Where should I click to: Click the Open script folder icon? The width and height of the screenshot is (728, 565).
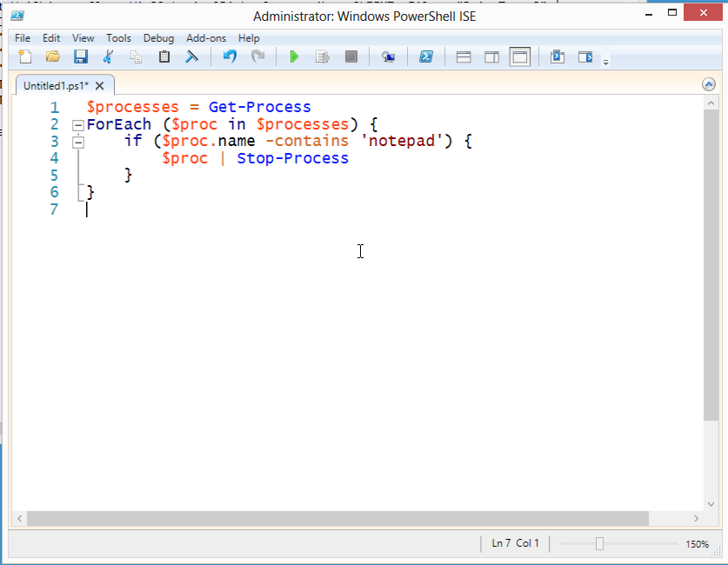pos(53,57)
